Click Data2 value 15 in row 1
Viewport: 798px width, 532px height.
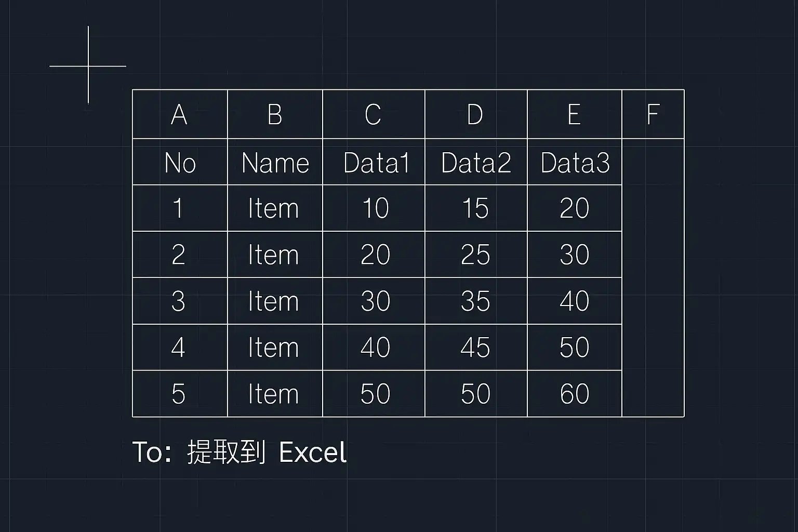click(476, 208)
